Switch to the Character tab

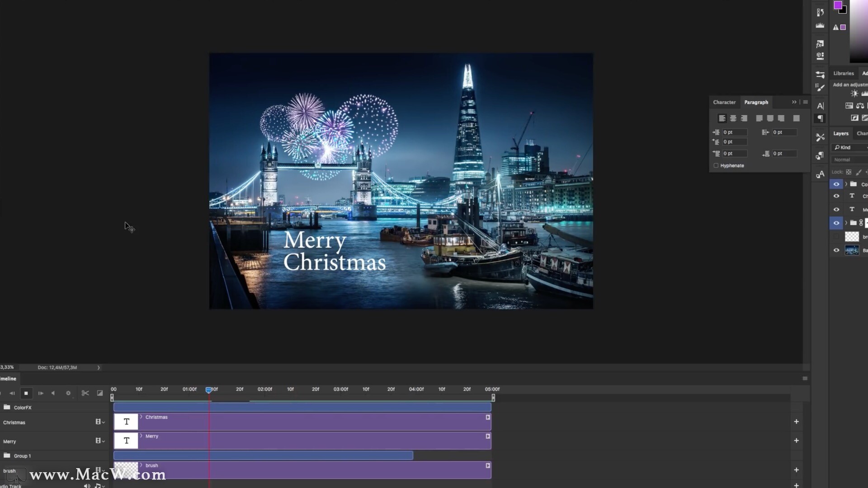[724, 102]
